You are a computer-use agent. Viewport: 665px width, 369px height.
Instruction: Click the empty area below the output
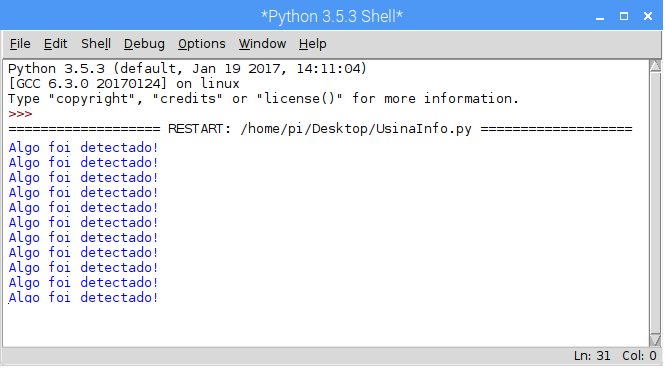[x=326, y=324]
